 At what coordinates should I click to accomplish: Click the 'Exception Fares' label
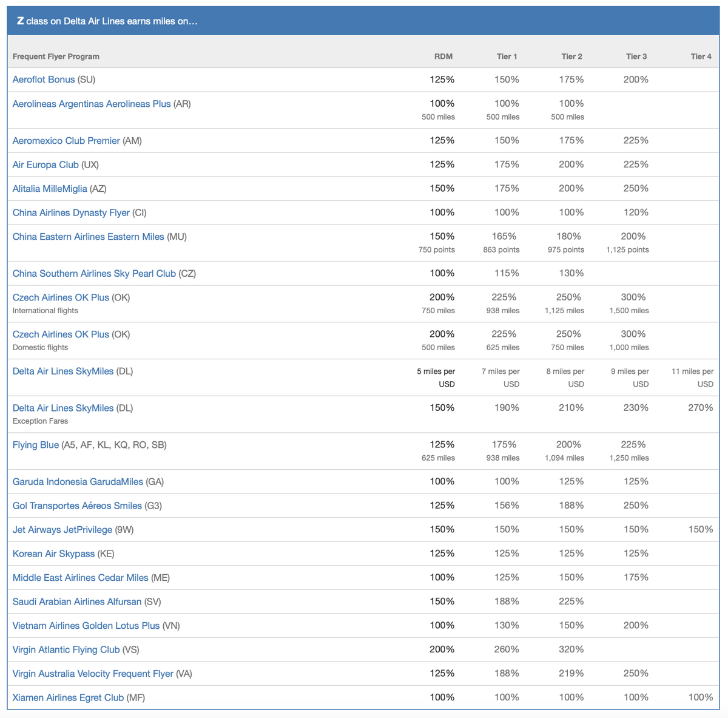40,421
